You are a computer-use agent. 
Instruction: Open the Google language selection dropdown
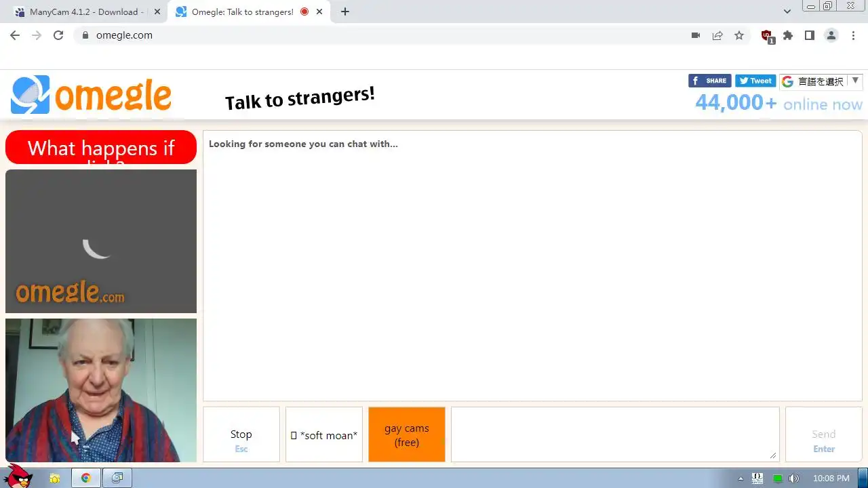(821, 81)
